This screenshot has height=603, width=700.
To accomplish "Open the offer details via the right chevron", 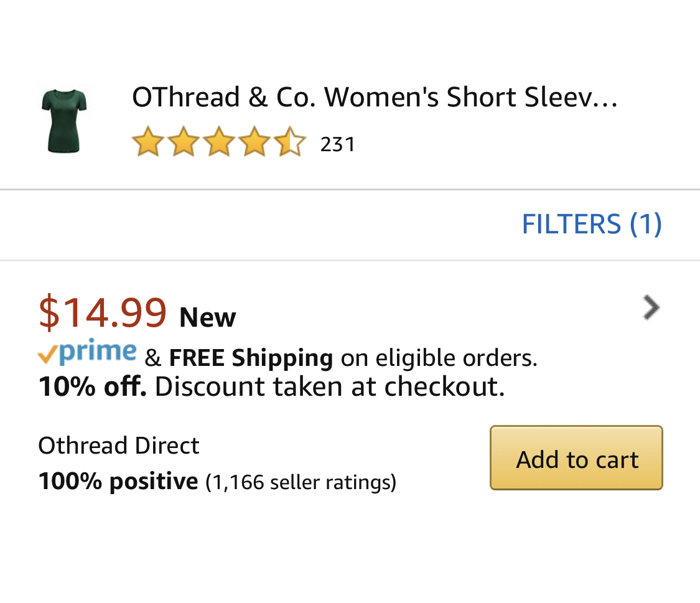I will (650, 307).
